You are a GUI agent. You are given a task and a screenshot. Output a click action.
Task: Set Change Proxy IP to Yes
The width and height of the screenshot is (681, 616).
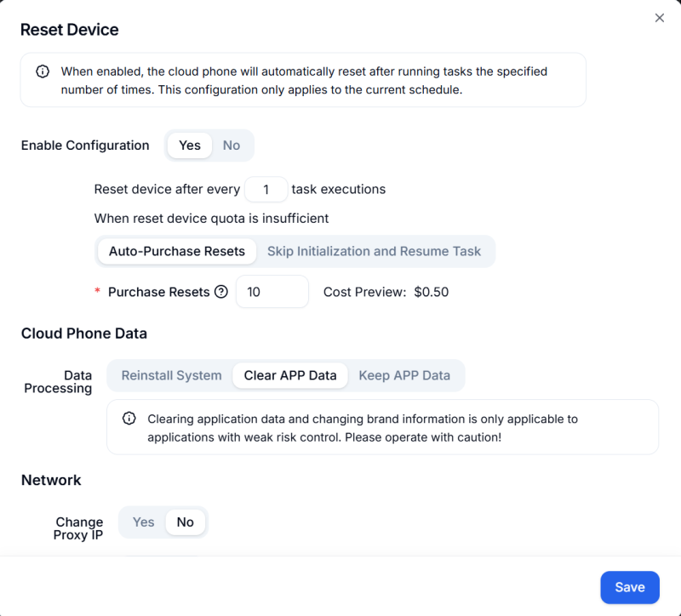tap(143, 522)
